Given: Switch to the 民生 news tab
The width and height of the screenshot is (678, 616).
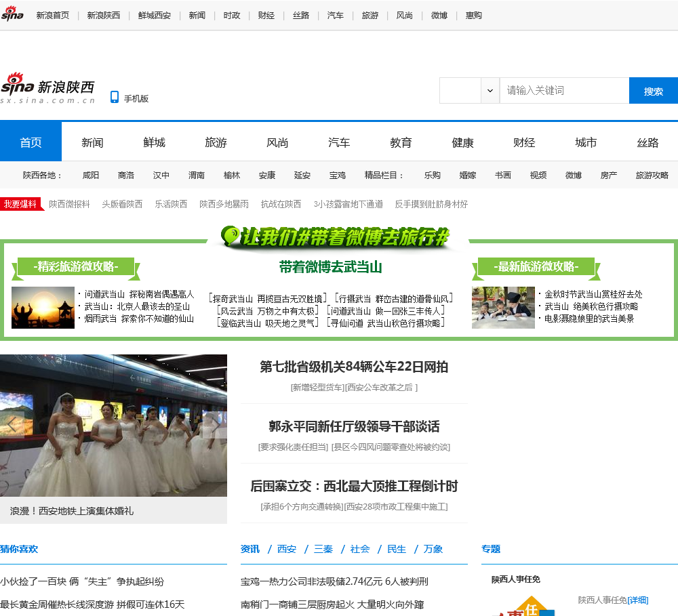Looking at the screenshot, I should [397, 549].
